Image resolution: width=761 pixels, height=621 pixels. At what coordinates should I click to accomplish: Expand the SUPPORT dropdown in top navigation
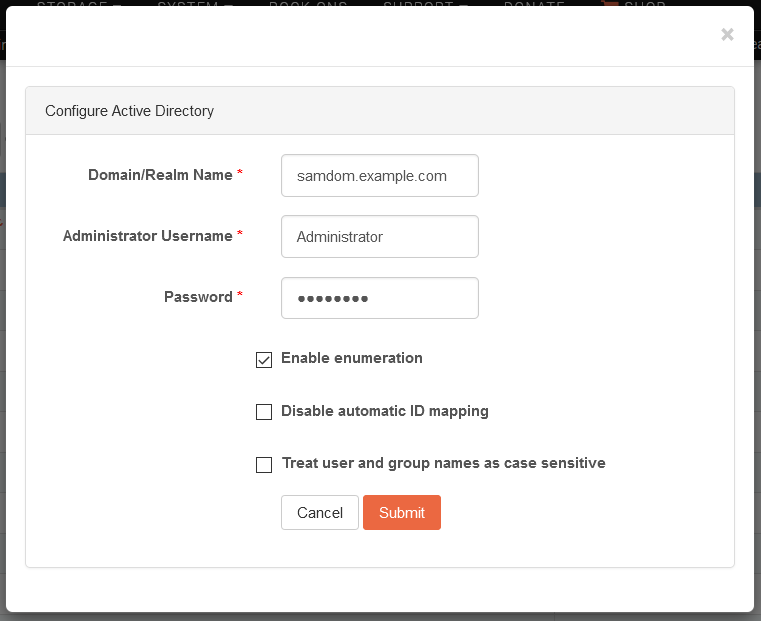click(x=426, y=3)
